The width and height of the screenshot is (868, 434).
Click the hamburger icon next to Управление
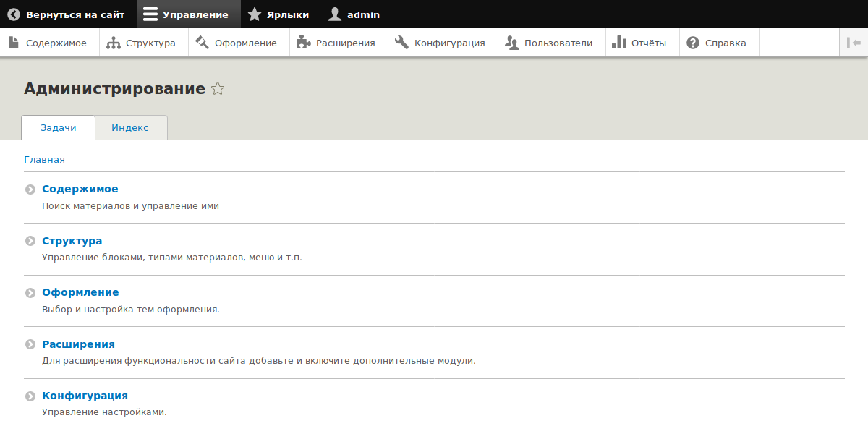(x=150, y=14)
